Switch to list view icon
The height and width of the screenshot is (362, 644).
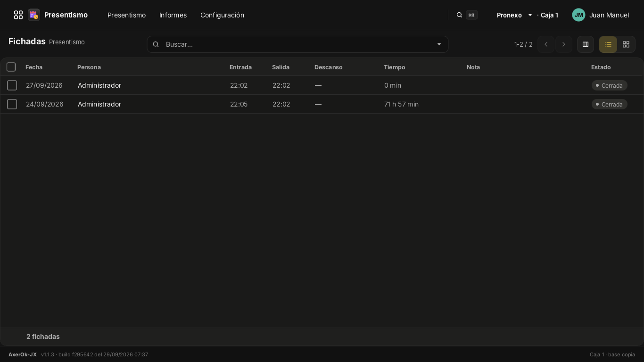[608, 44]
